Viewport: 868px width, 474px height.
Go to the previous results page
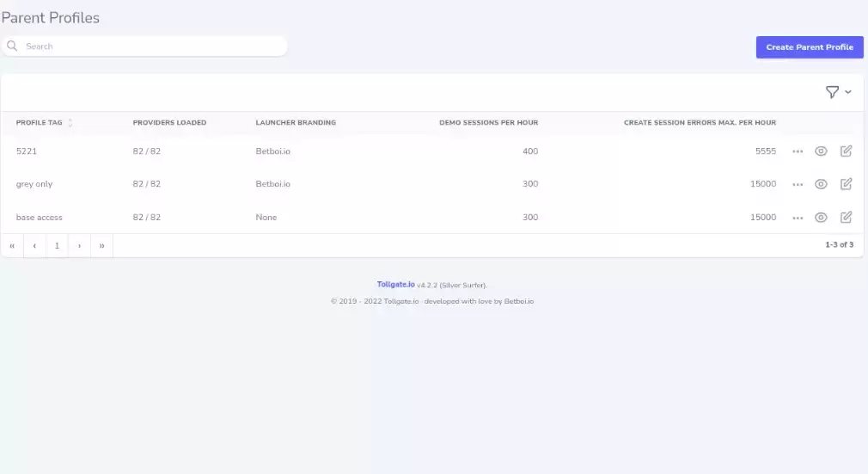(34, 245)
